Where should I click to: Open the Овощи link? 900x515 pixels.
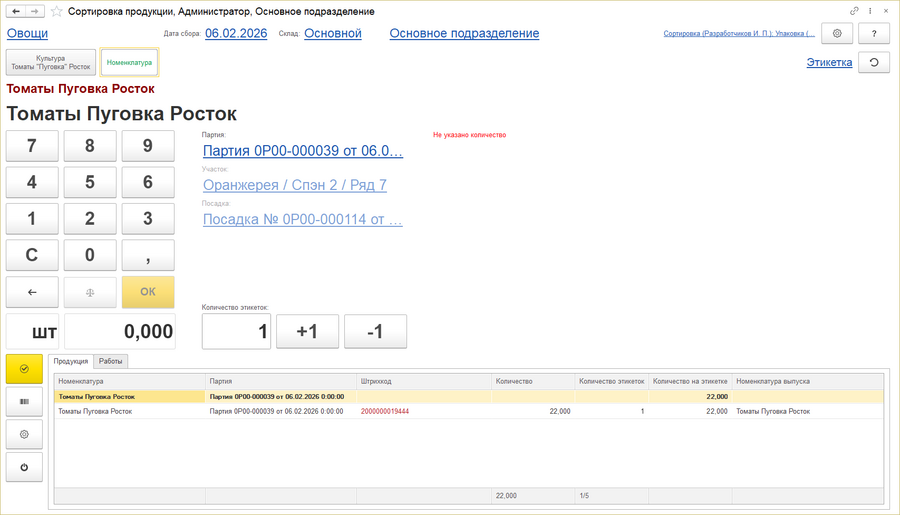(x=28, y=33)
